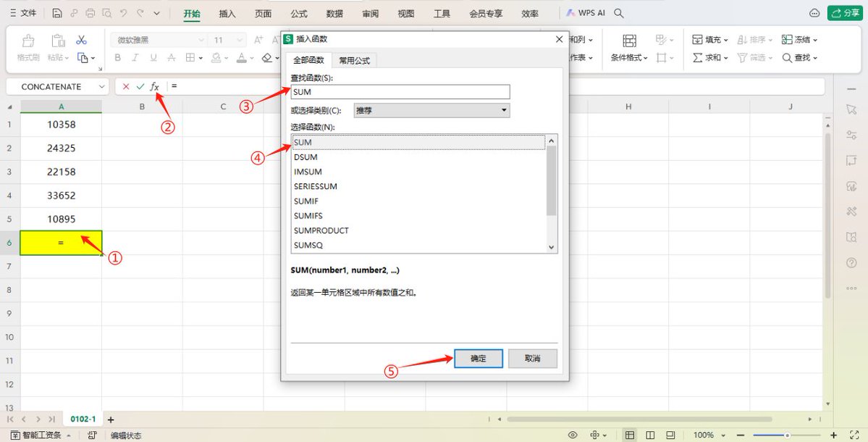Add a new sheet with the plus button

coord(111,420)
